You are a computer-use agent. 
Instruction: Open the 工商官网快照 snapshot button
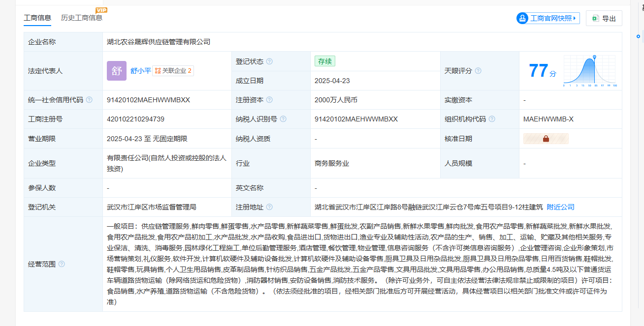click(x=547, y=18)
